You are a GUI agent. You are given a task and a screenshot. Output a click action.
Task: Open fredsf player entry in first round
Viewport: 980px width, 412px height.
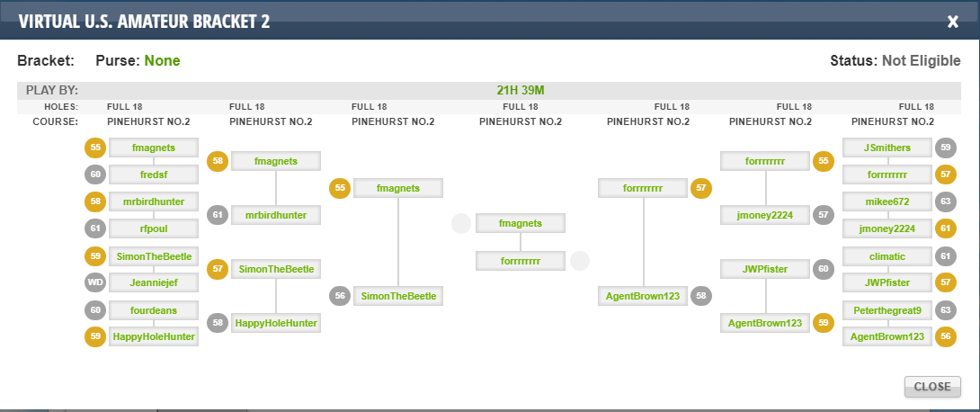pos(154,175)
